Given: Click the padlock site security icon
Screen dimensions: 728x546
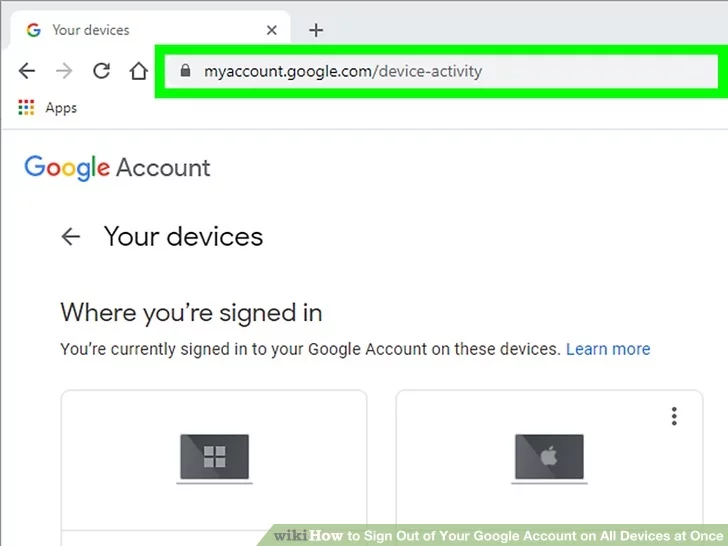Looking at the screenshot, I should pos(185,71).
